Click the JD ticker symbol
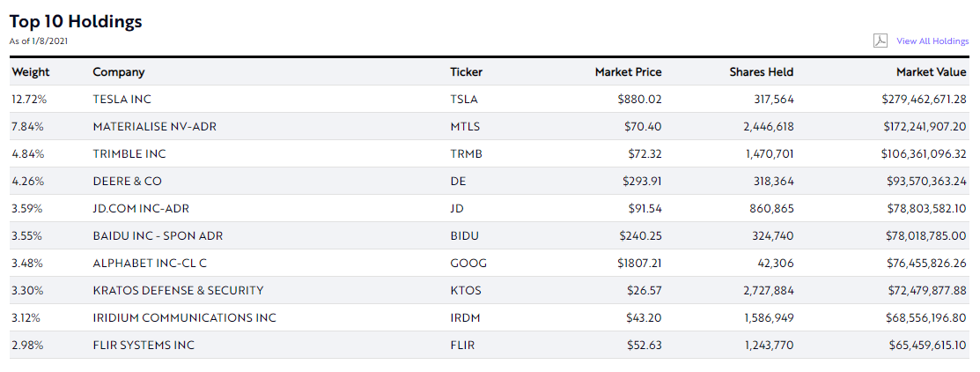The image size is (980, 372). click(x=457, y=209)
